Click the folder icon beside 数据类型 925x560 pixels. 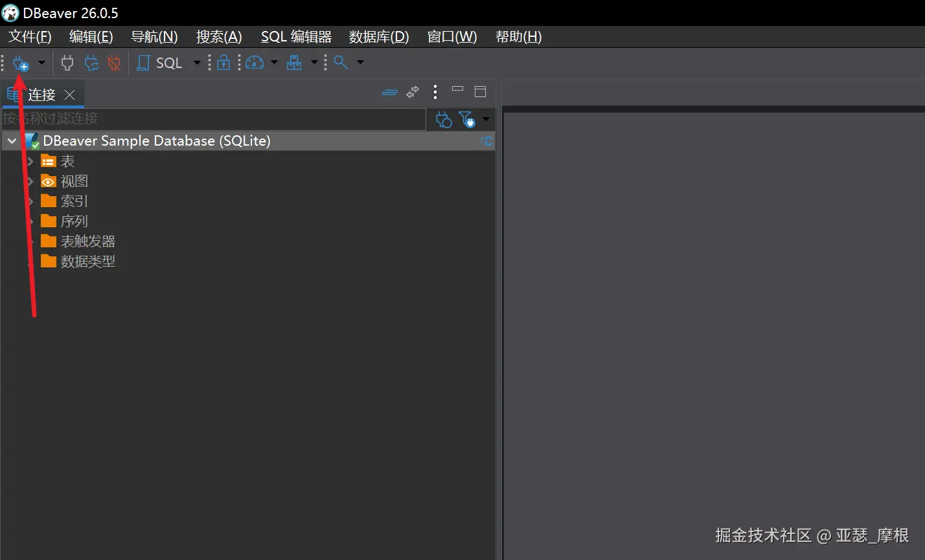point(49,262)
